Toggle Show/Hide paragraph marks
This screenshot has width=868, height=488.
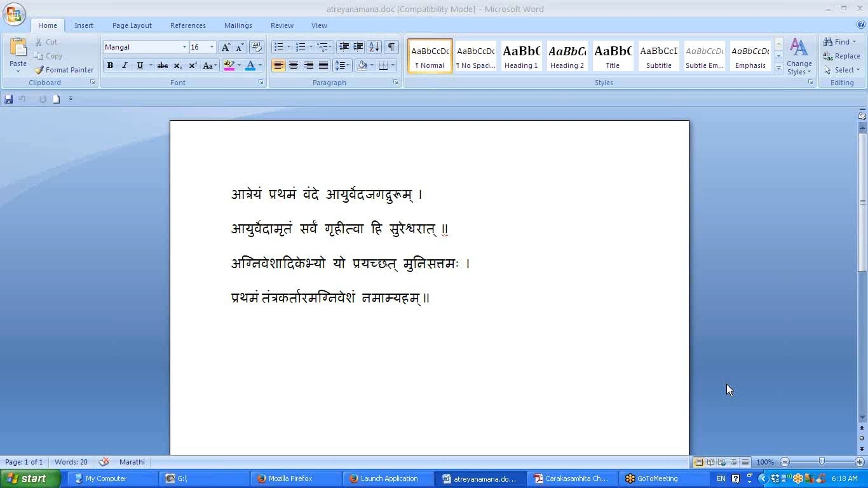[x=391, y=47]
